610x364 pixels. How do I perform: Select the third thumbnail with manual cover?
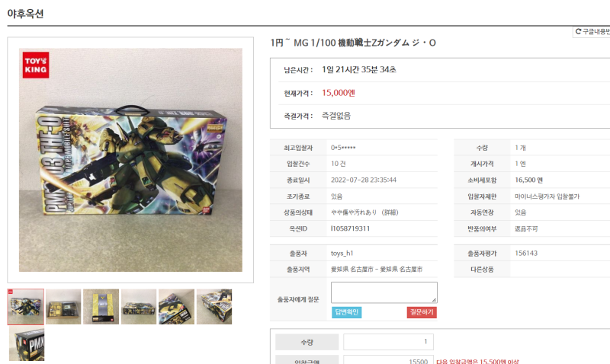(101, 306)
